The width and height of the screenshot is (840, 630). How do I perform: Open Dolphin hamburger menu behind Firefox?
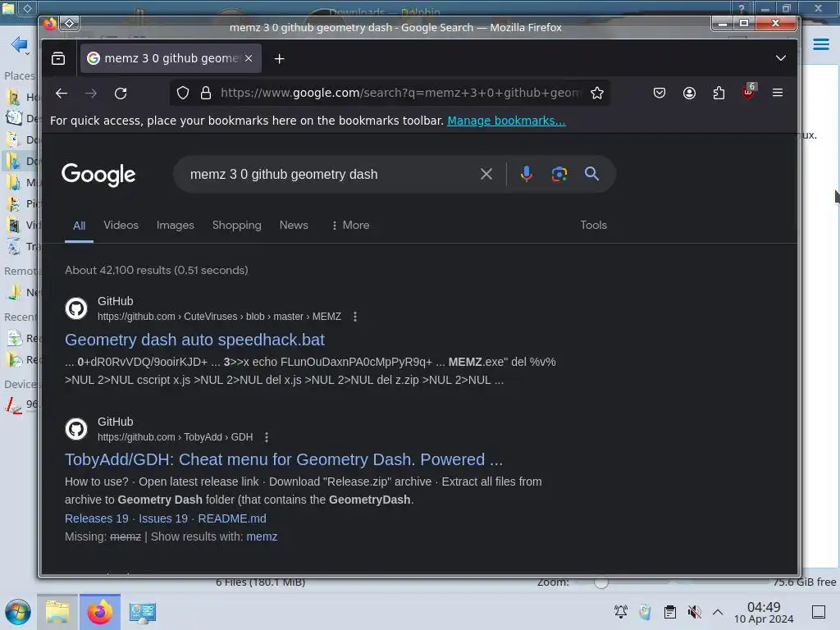tap(820, 44)
